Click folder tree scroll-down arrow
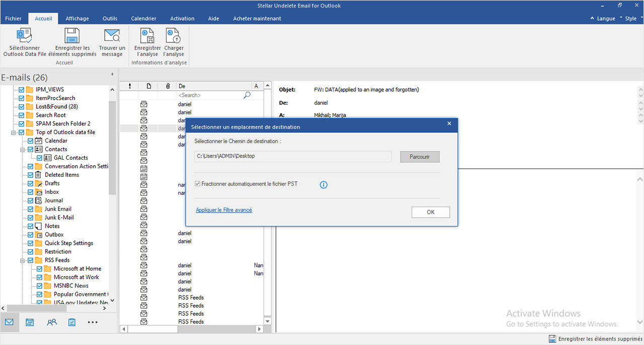 click(x=112, y=300)
